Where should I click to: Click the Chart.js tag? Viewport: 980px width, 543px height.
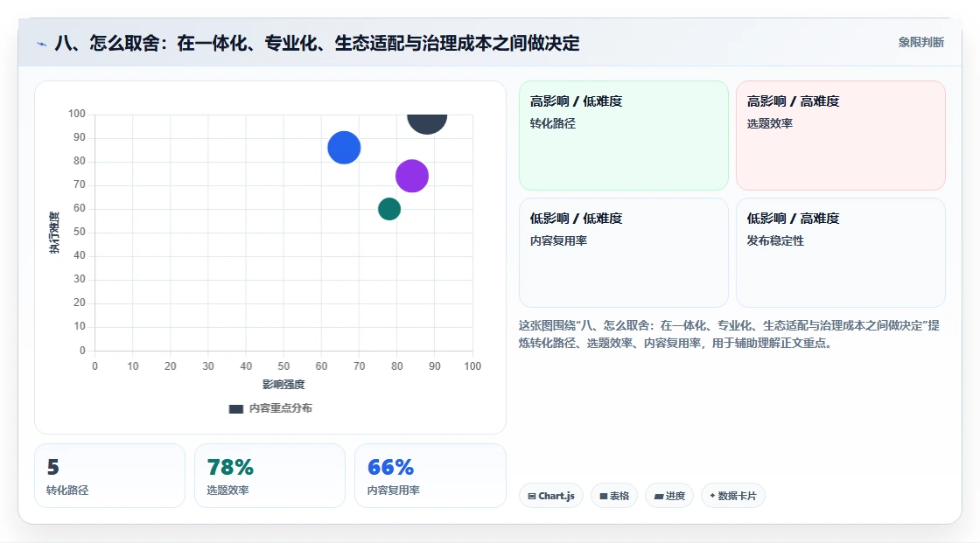pos(551,496)
